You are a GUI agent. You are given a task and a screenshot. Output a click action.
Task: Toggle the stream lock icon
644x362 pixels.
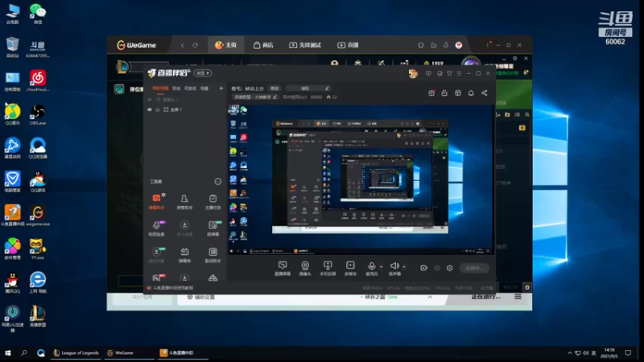pos(444,93)
